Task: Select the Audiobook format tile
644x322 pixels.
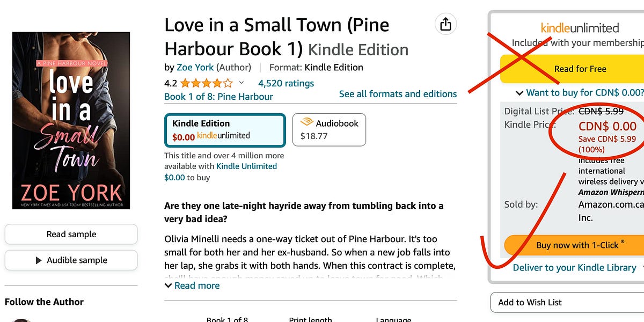Action: tap(328, 129)
